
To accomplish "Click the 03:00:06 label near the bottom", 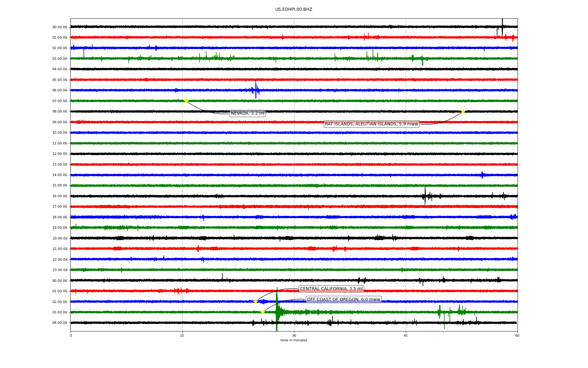I will [x=60, y=312].
